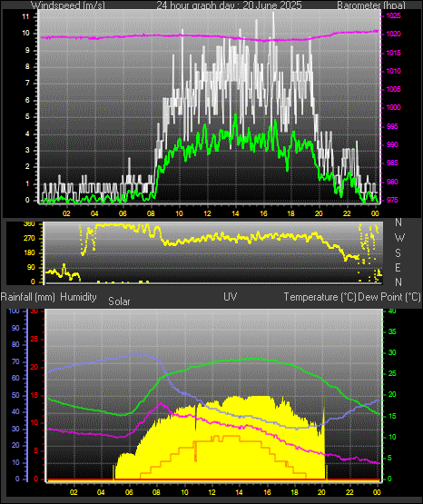Image resolution: width=423 pixels, height=504 pixels.
Task: Click the E compass direction label
Action: tap(398, 267)
